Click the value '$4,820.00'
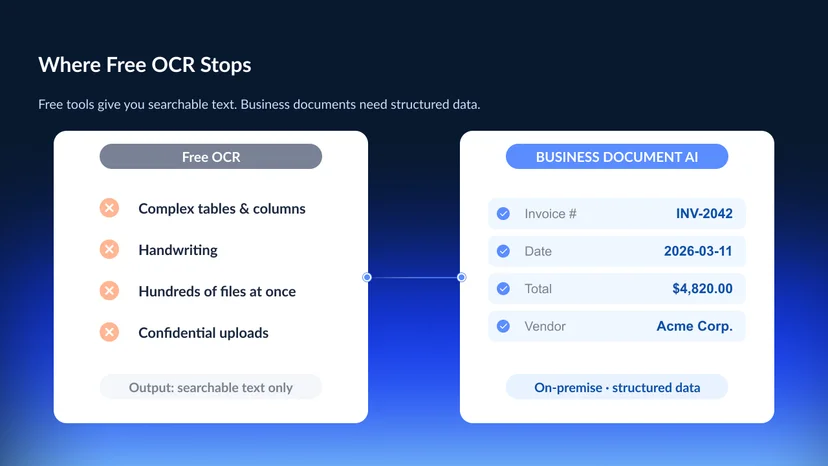828x466 pixels. pos(702,288)
